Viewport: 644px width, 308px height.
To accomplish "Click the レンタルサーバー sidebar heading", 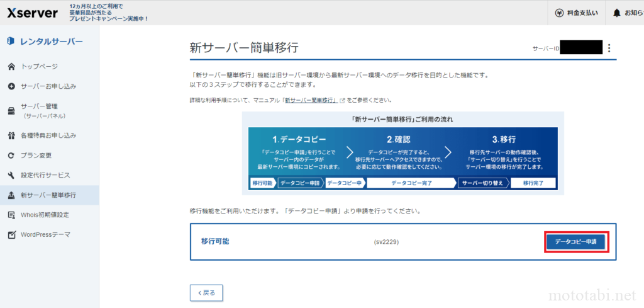I will 51,42.
